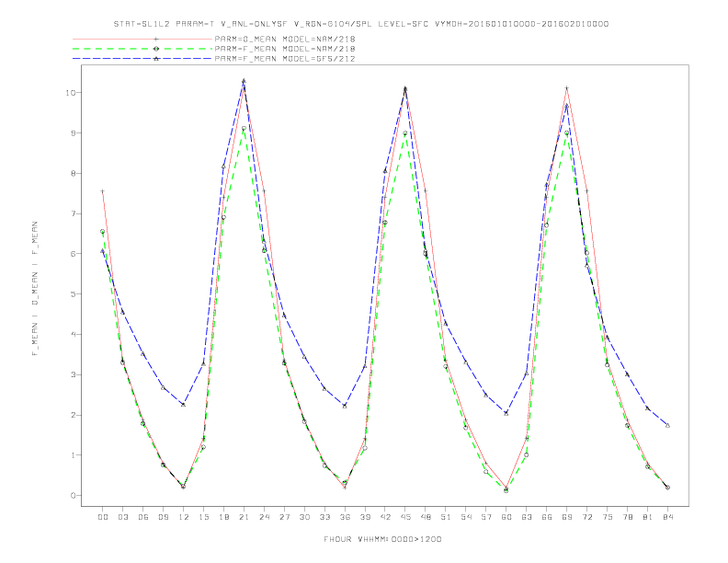Click y-axis tick value 6
728x563 pixels.
coord(73,254)
